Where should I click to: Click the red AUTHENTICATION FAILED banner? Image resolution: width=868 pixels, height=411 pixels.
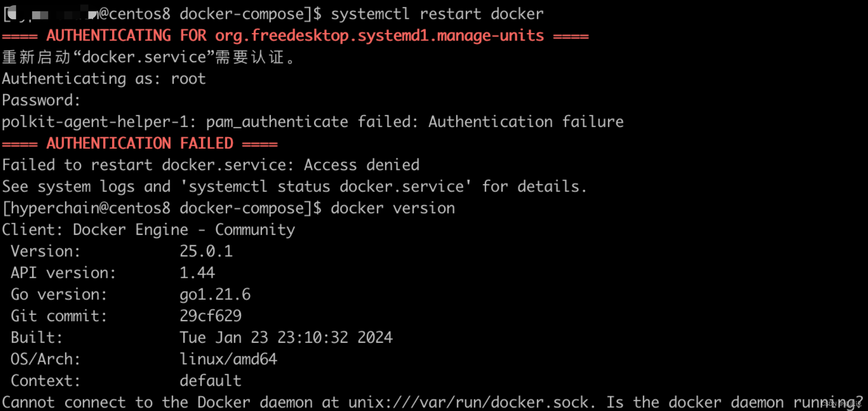(140, 143)
